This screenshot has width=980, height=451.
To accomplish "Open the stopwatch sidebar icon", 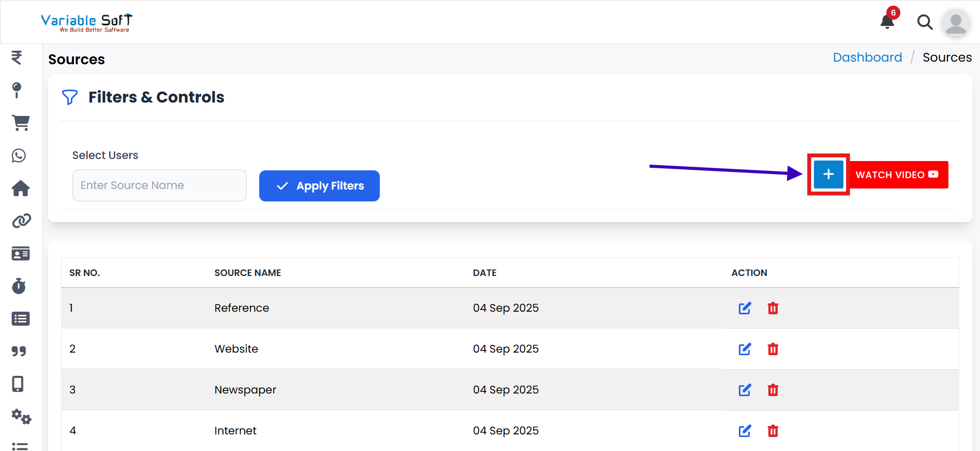I will click(x=19, y=286).
